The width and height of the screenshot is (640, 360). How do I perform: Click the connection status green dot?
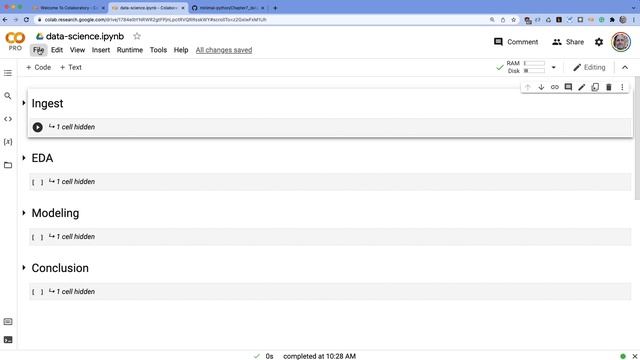pos(623,356)
